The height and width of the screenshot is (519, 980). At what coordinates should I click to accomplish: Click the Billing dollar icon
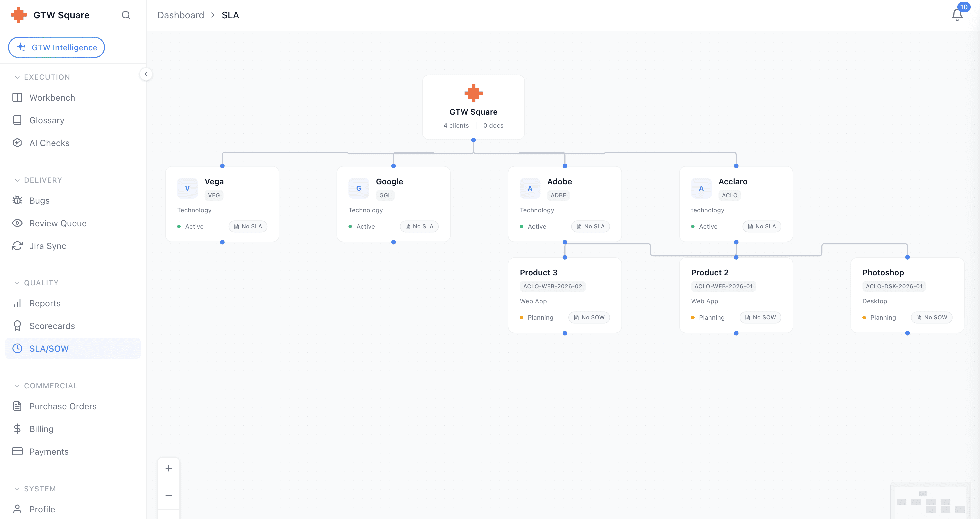[x=17, y=429]
